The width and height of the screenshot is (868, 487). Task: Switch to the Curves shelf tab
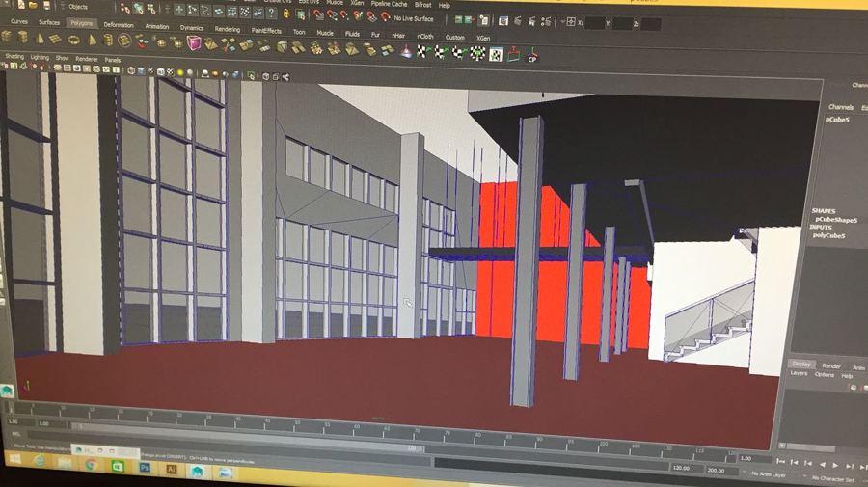click(x=19, y=21)
